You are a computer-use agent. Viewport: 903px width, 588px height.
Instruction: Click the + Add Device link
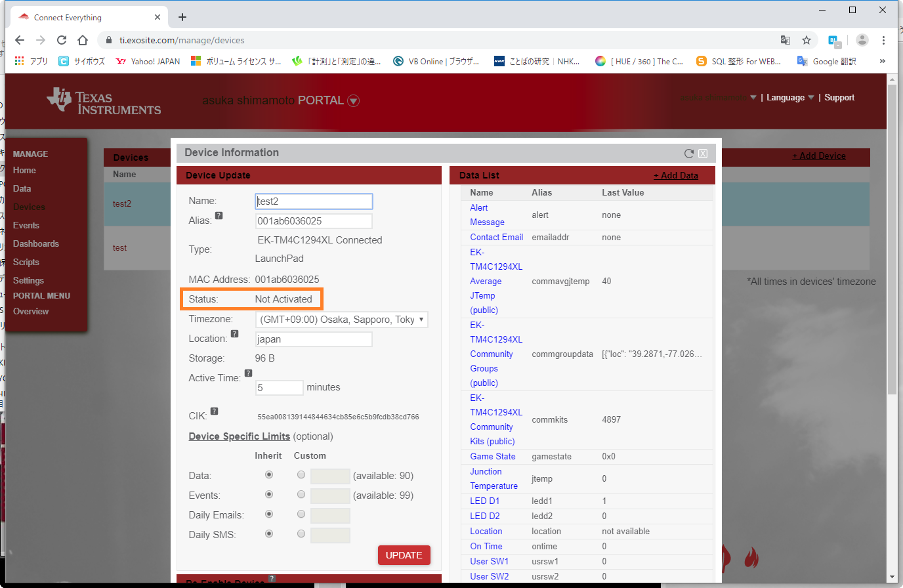point(819,156)
